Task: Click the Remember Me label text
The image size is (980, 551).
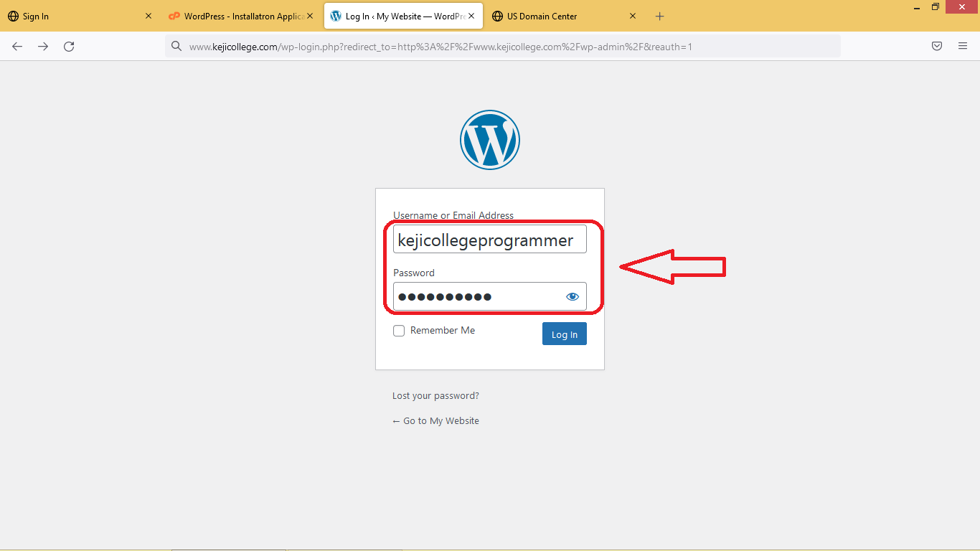Action: tap(443, 331)
